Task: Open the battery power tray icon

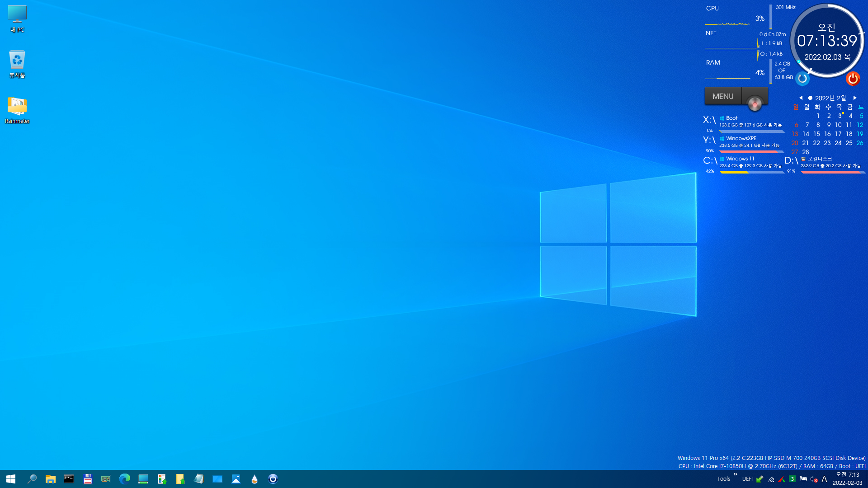Action: pyautogui.click(x=803, y=479)
